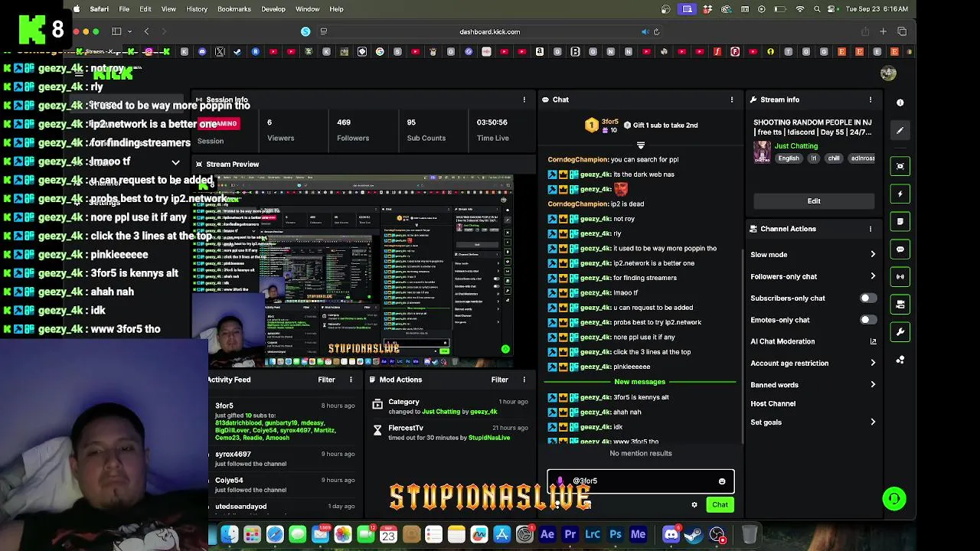
Task: Click the dashboard.kick.com address bar
Action: 489,32
